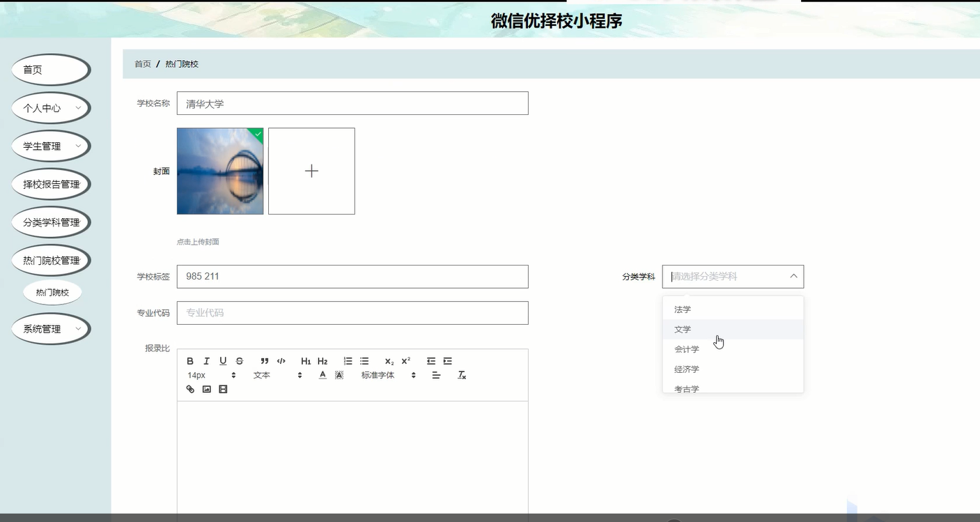
Task: Open the text alignment options
Action: pos(436,375)
